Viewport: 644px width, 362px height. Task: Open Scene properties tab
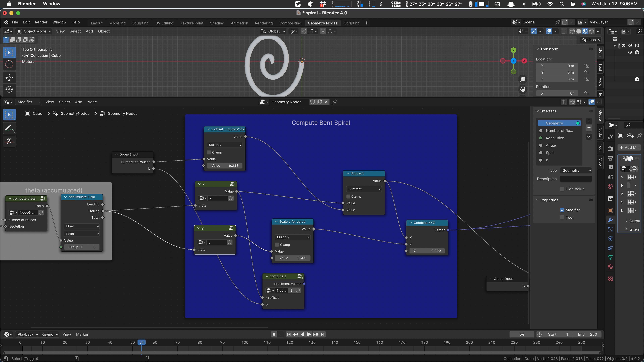610,177
